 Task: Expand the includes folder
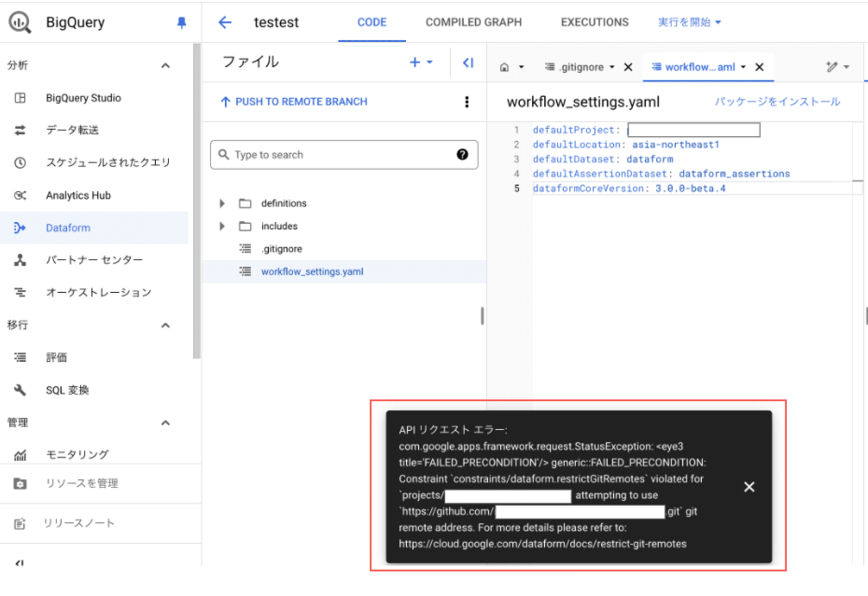222,226
